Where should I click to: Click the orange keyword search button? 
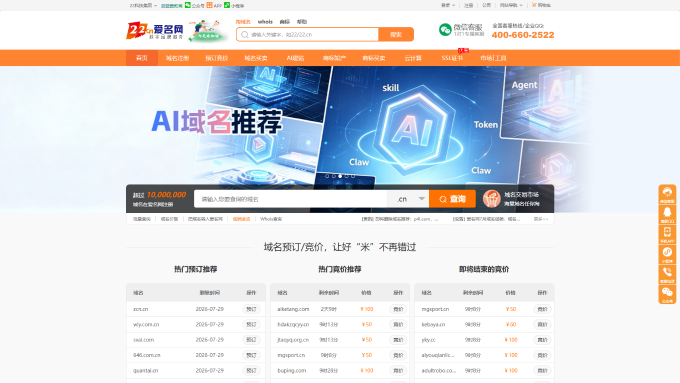tap(396, 34)
